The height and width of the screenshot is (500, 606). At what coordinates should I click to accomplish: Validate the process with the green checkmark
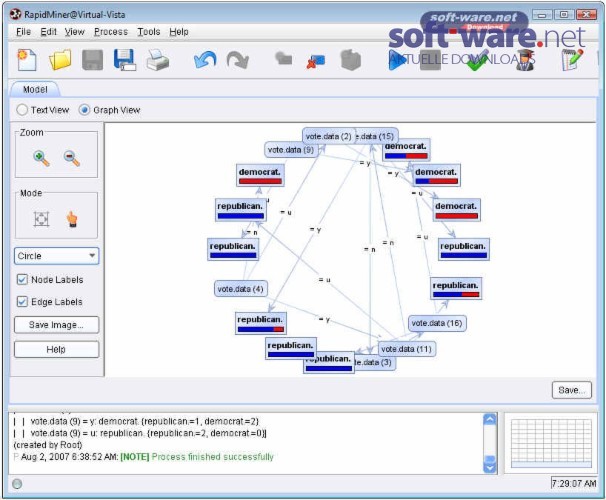pos(477,62)
